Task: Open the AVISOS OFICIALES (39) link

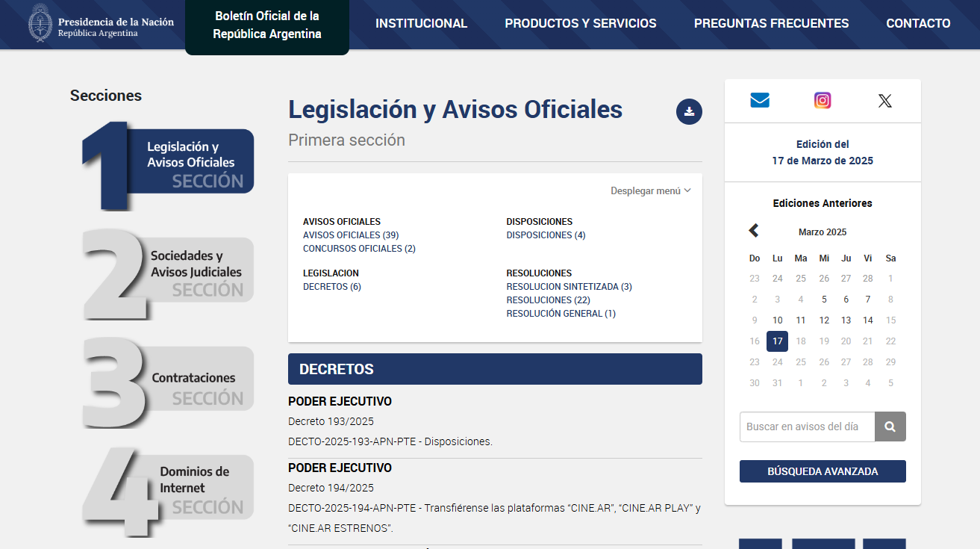Action: tap(350, 235)
